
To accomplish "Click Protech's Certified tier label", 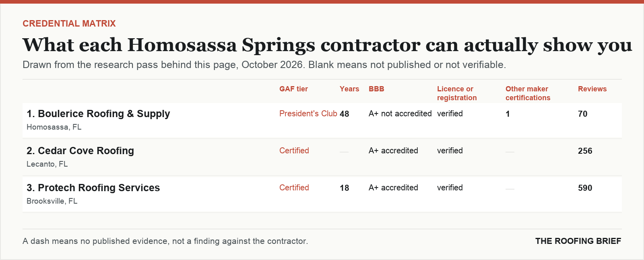I will pyautogui.click(x=294, y=188).
